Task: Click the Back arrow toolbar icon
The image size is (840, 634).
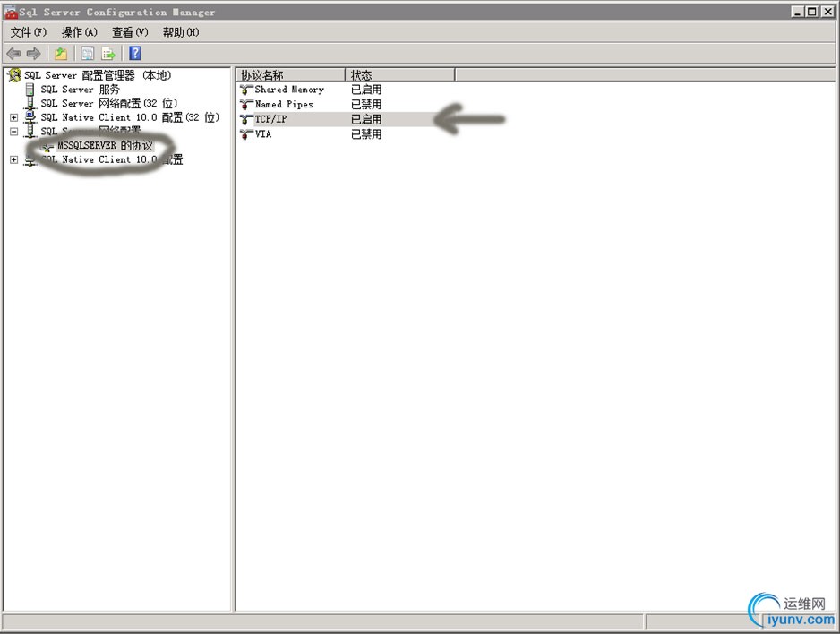Action: (x=13, y=54)
